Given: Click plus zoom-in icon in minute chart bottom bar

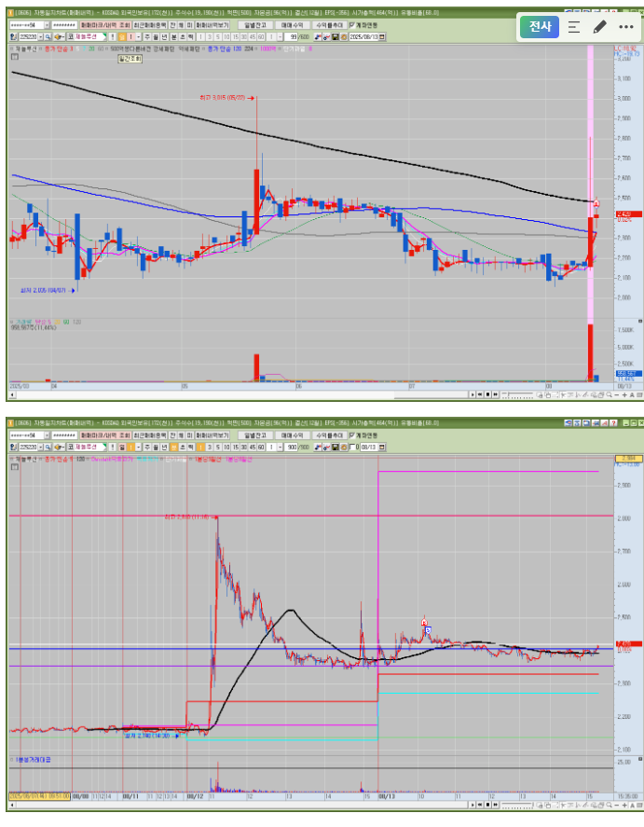Looking at the screenshot, I should (624, 806).
